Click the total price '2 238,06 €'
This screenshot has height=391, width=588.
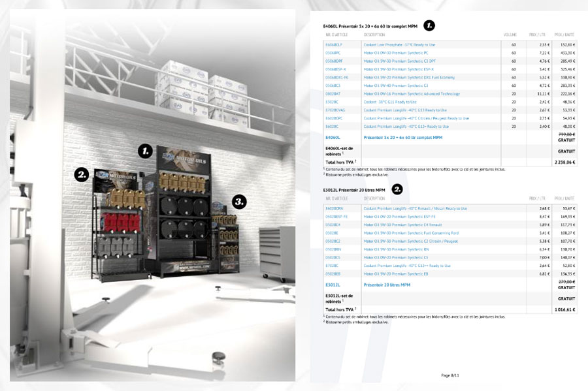[564, 162]
